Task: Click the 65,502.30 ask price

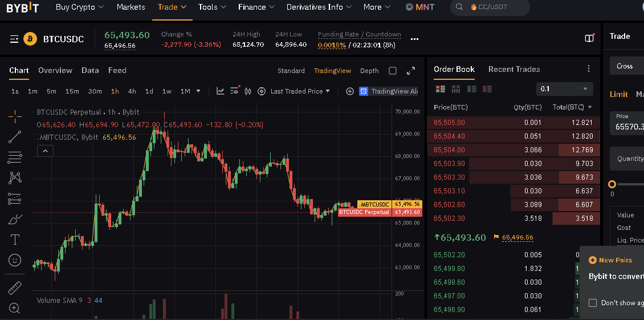Action: (449, 218)
